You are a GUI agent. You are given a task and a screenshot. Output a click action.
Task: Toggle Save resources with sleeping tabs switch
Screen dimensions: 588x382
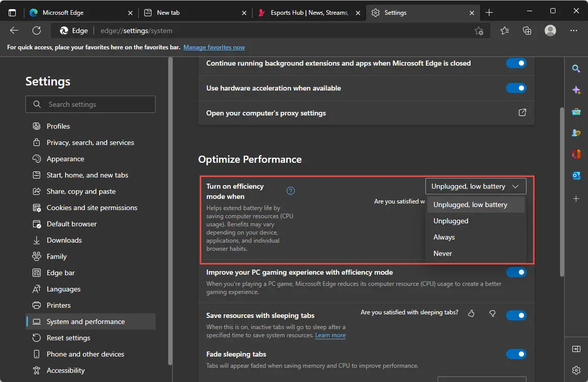[516, 315]
